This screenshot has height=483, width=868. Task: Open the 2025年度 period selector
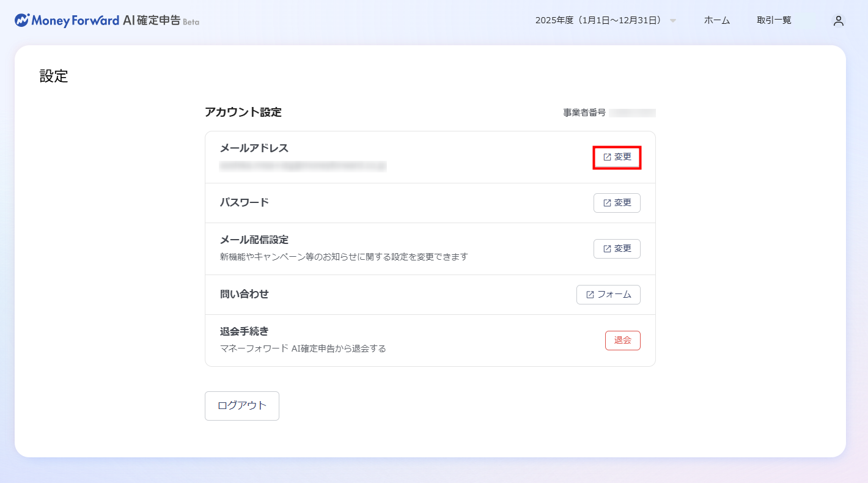click(598, 20)
